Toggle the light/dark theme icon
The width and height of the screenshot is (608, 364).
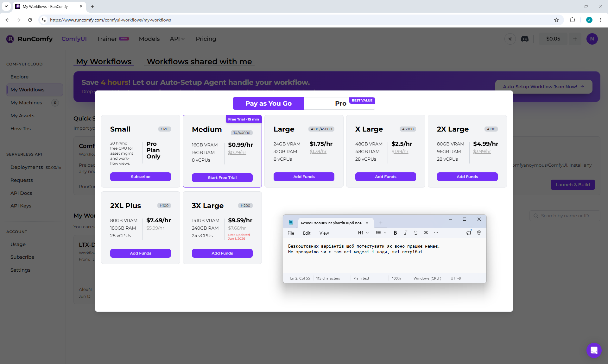[x=510, y=39]
